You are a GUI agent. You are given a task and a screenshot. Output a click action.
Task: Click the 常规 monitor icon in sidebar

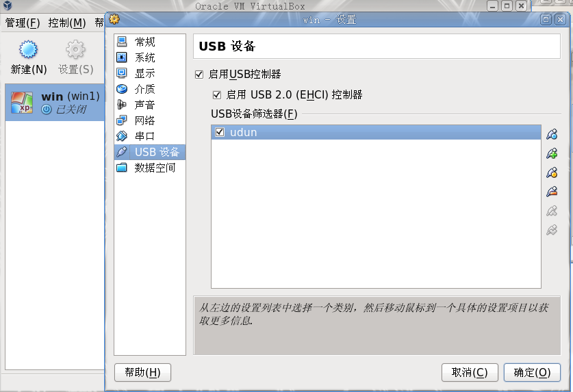(122, 42)
